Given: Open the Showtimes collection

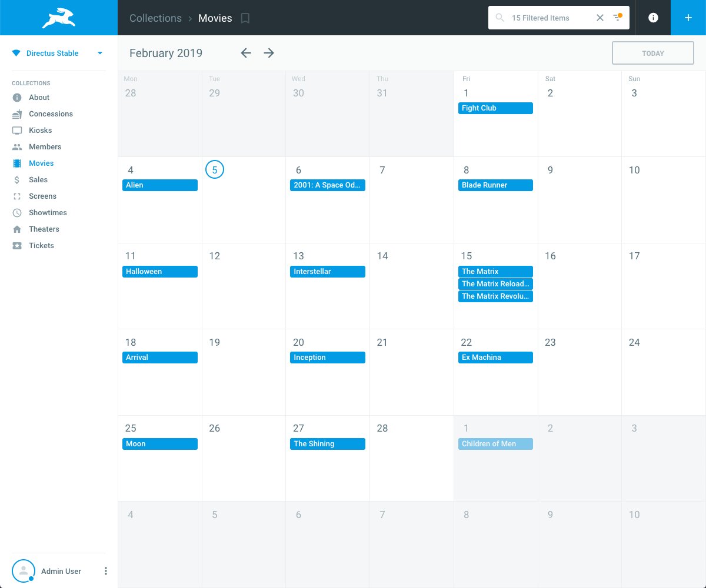Looking at the screenshot, I should pos(48,213).
